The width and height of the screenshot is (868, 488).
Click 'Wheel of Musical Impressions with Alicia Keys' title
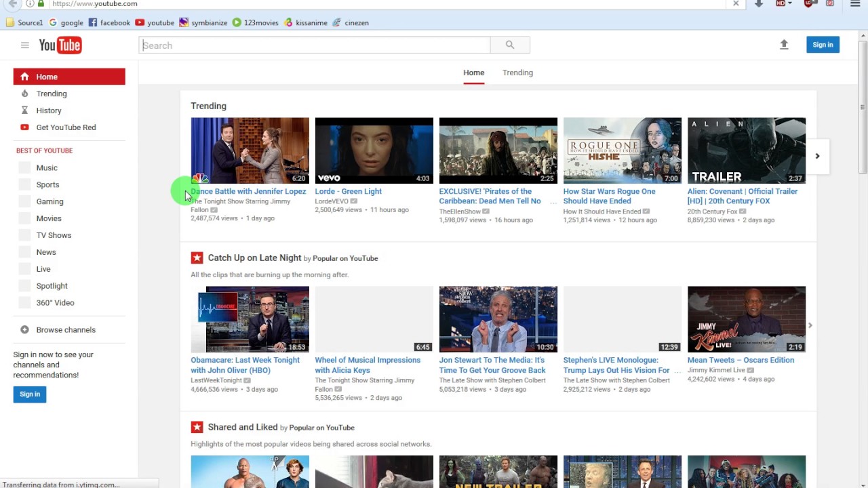point(368,365)
